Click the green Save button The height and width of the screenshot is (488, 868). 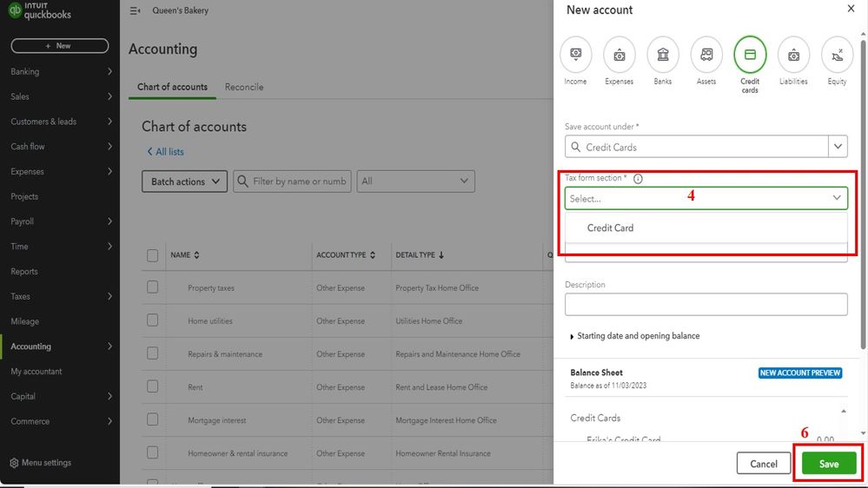[828, 464]
